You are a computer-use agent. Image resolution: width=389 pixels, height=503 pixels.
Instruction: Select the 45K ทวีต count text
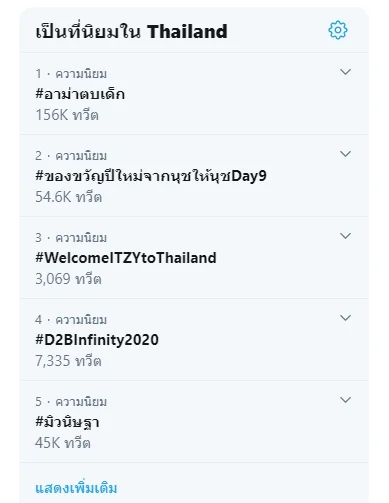pos(63,443)
